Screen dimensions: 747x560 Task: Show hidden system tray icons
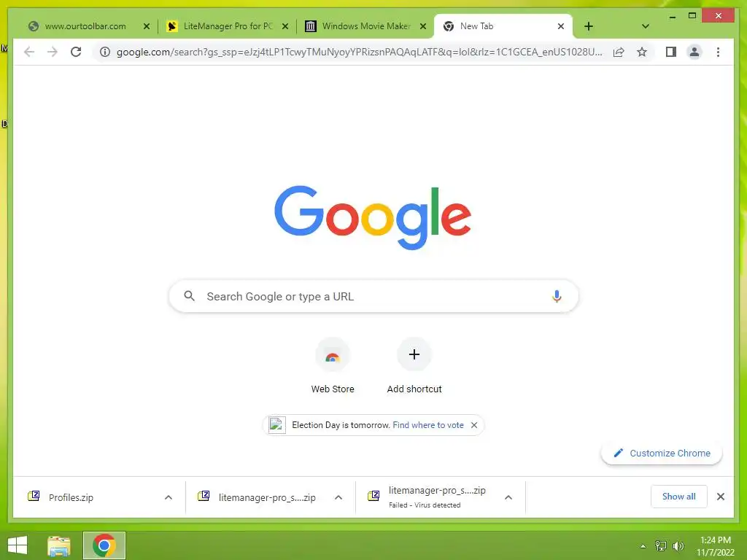pos(643,546)
